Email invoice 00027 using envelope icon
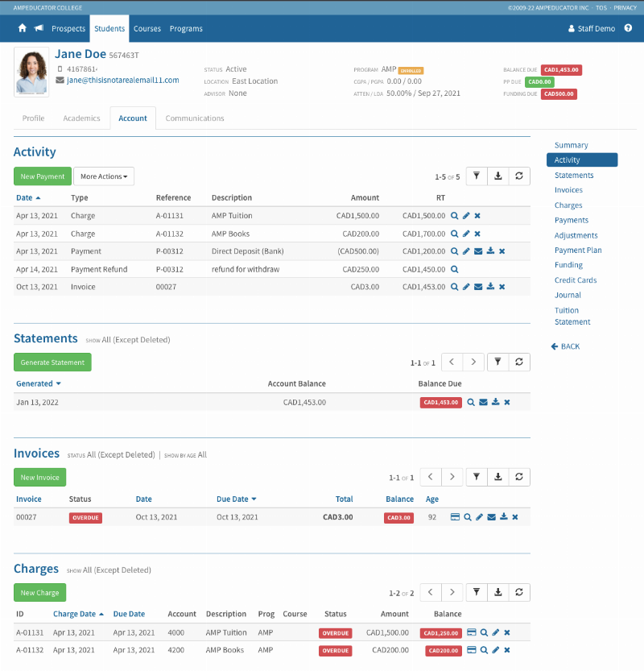The image size is (644, 671). (491, 517)
